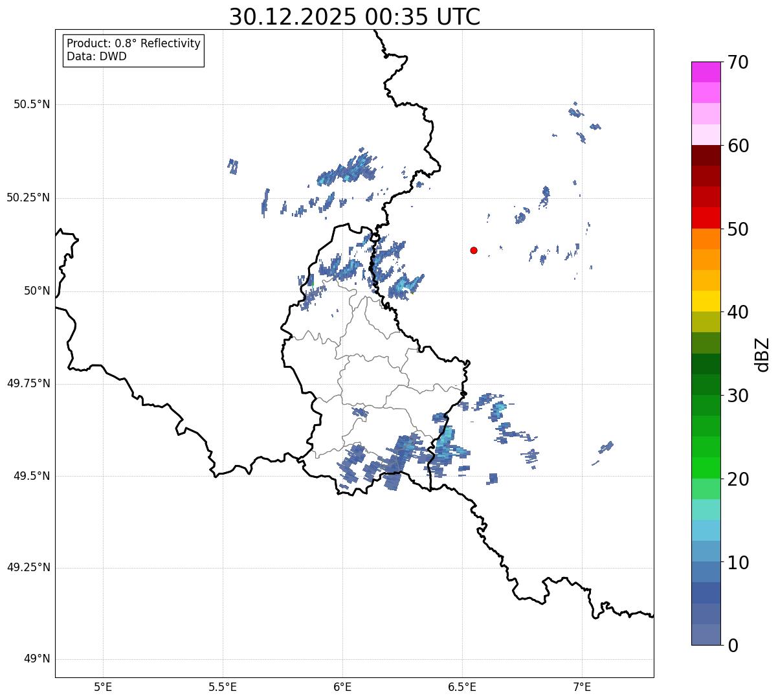Click the plot title date 30.12.2025 00:35 UTC
The height and width of the screenshot is (700, 778).
click(x=355, y=17)
